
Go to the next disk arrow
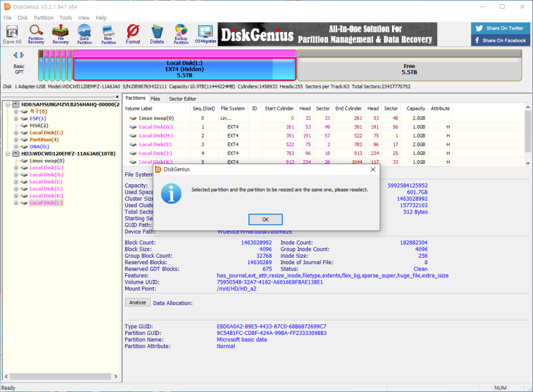pos(22,55)
